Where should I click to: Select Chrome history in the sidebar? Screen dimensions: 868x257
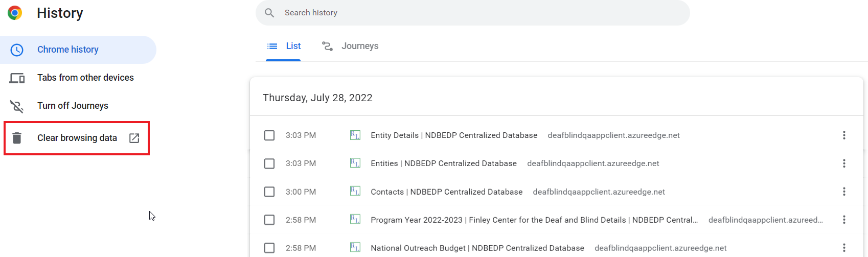[68, 50]
